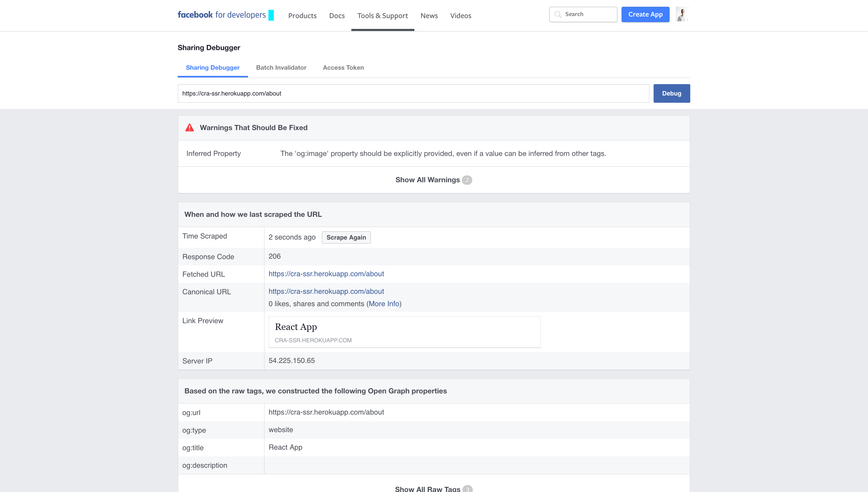868x492 pixels.
Task: Open the search field via the magnifier icon
Action: pyautogui.click(x=558, y=14)
